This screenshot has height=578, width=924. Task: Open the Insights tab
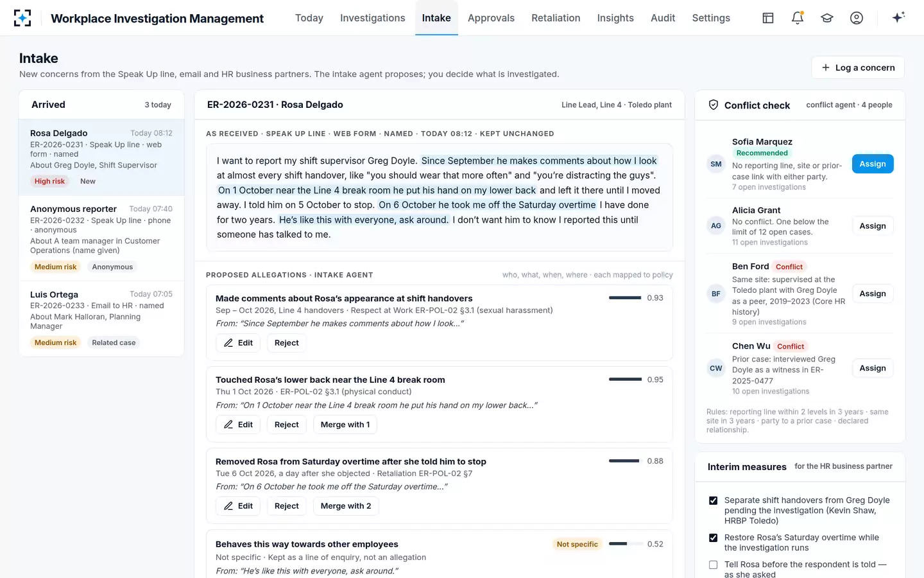pos(615,18)
